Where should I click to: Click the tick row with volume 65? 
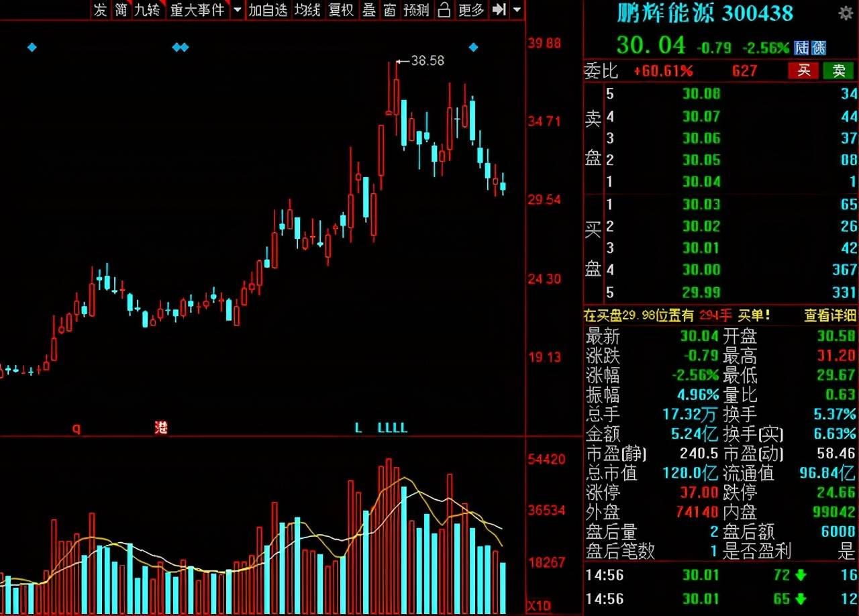[721, 598]
